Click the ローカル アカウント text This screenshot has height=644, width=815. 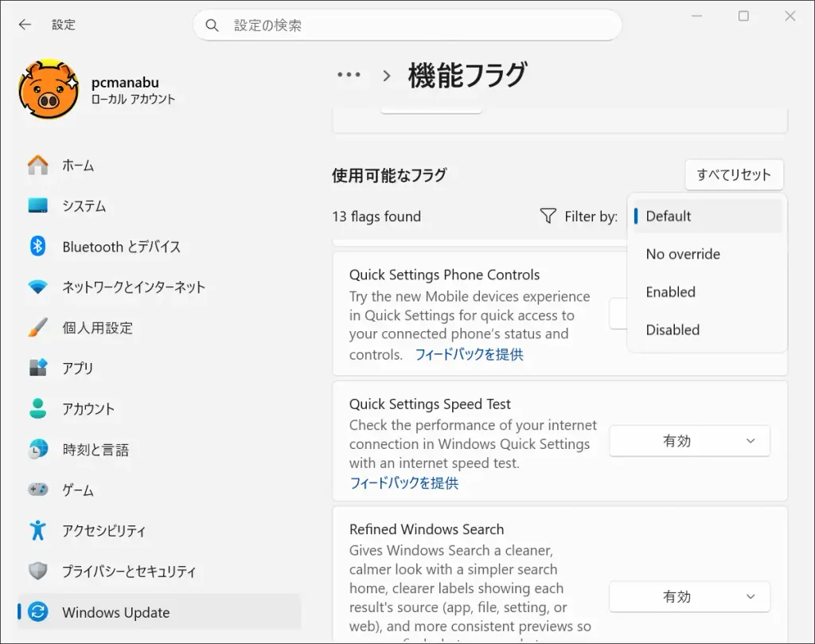pos(133,99)
